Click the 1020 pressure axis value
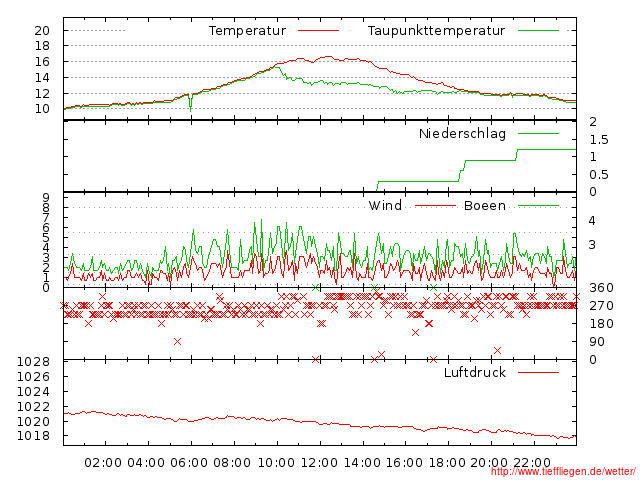Viewport: 640px width, 480px height. (x=33, y=421)
